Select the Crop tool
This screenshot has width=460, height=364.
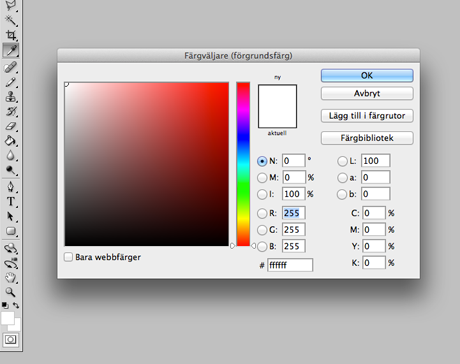pos(11,35)
